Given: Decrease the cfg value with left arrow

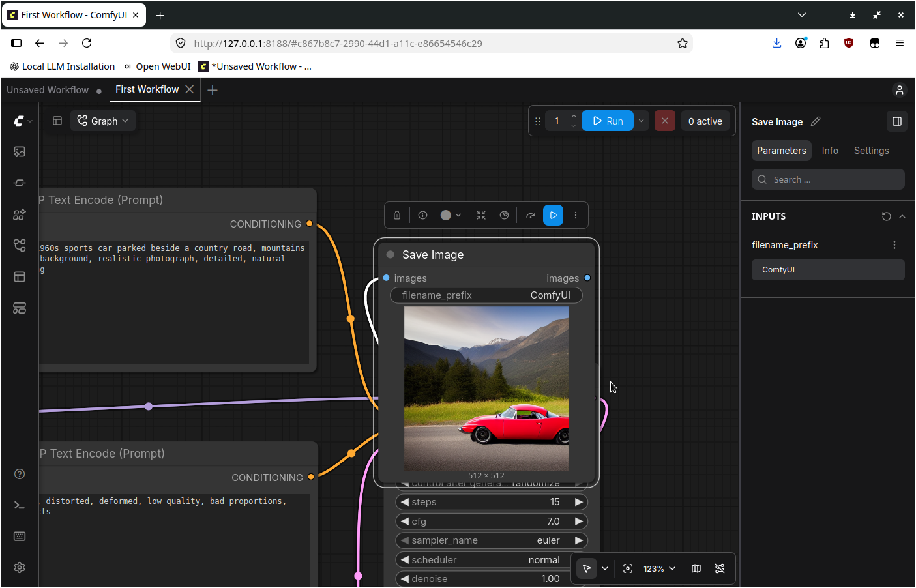Looking at the screenshot, I should pyautogui.click(x=405, y=522).
